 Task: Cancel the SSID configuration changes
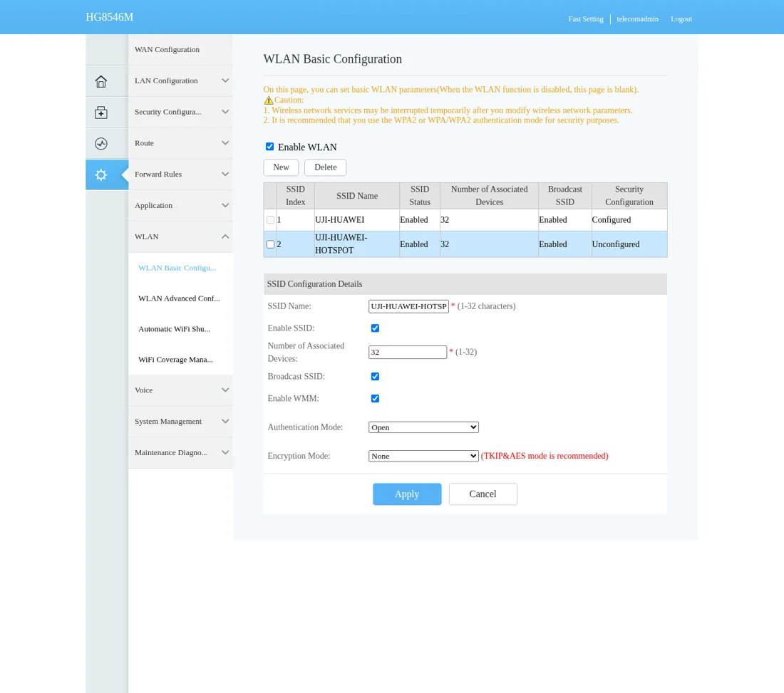pyautogui.click(x=483, y=494)
